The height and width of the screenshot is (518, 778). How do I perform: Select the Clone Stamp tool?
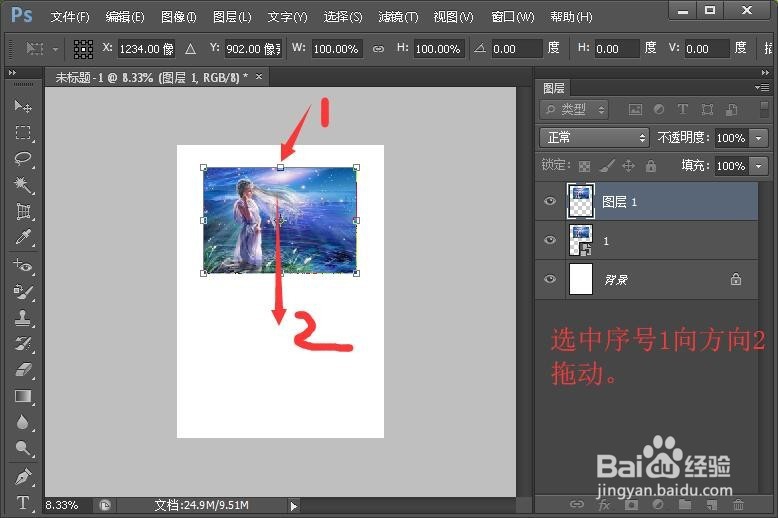(x=22, y=318)
